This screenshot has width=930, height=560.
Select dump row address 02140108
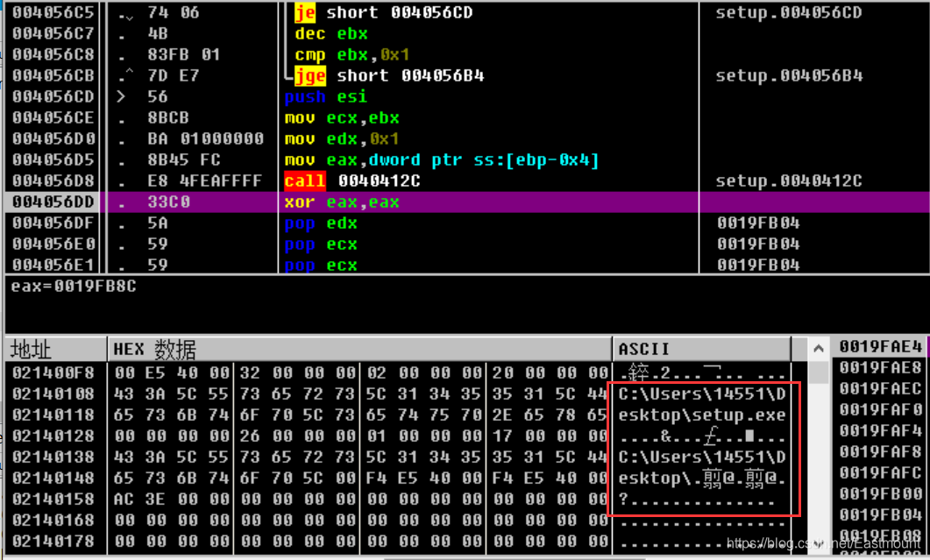point(53,393)
